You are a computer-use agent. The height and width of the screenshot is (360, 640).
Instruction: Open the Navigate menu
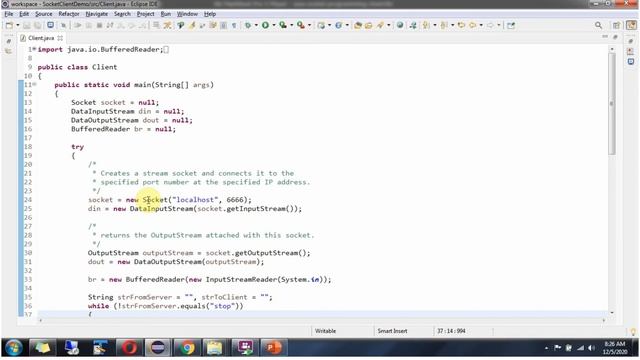pos(97,14)
